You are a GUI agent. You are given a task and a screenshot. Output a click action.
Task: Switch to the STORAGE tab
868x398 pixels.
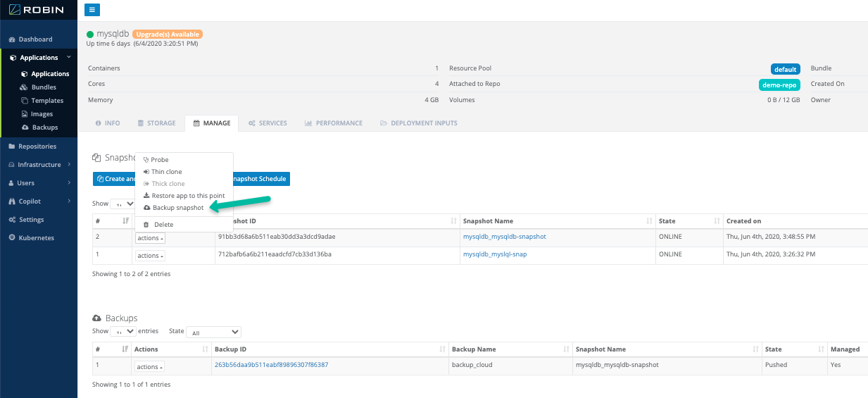(157, 123)
